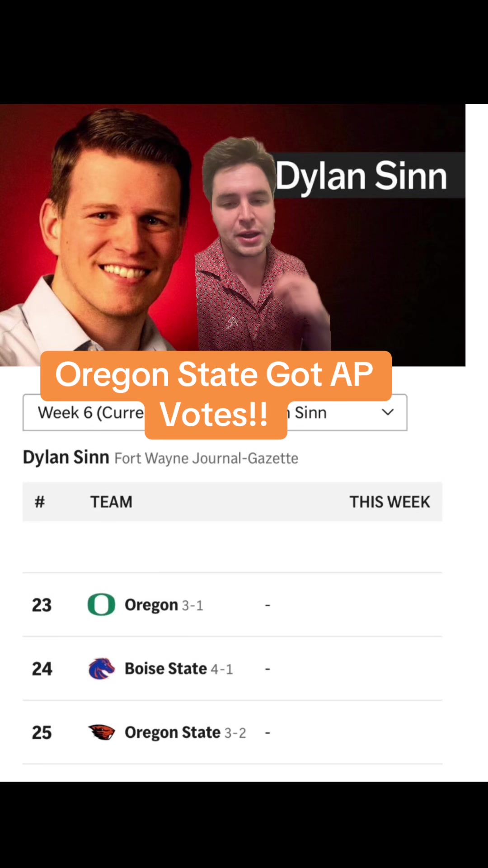Select the rank 23 number

(42, 605)
